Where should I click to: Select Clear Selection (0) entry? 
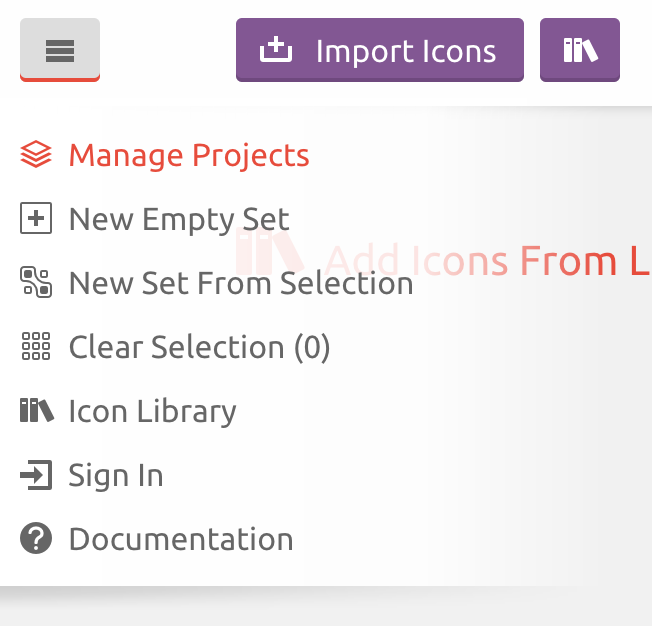click(175, 347)
